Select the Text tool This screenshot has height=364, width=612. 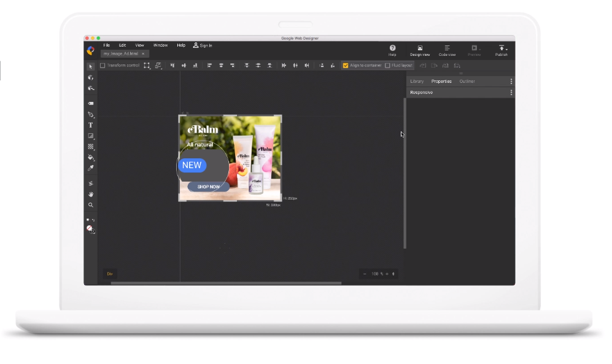pos(90,125)
